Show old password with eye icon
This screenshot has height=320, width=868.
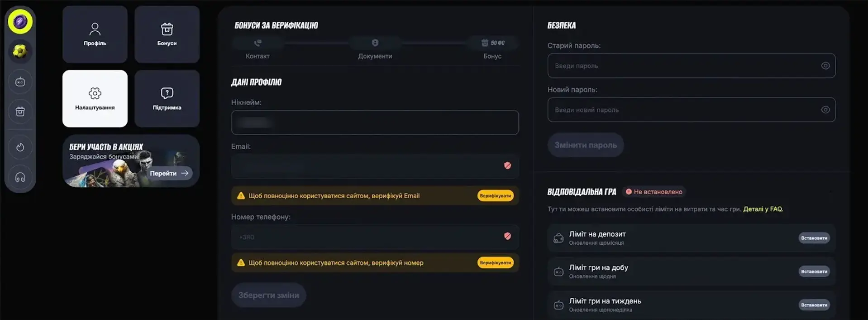pos(825,66)
